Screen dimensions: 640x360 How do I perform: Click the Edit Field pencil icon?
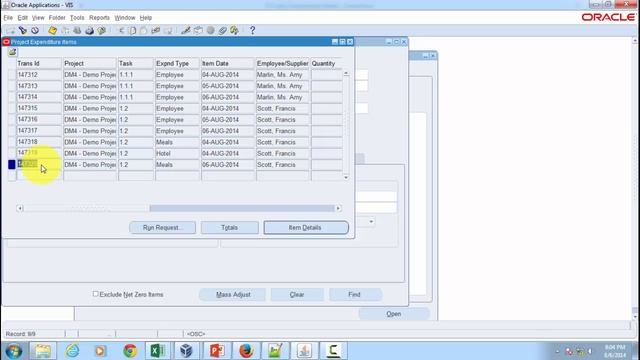(x=186, y=30)
